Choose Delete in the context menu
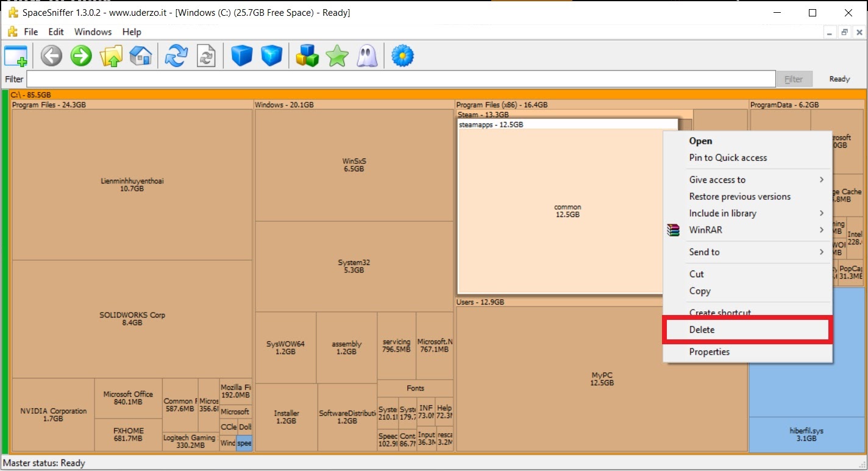Screen dimensions: 868x471 [x=748, y=330]
